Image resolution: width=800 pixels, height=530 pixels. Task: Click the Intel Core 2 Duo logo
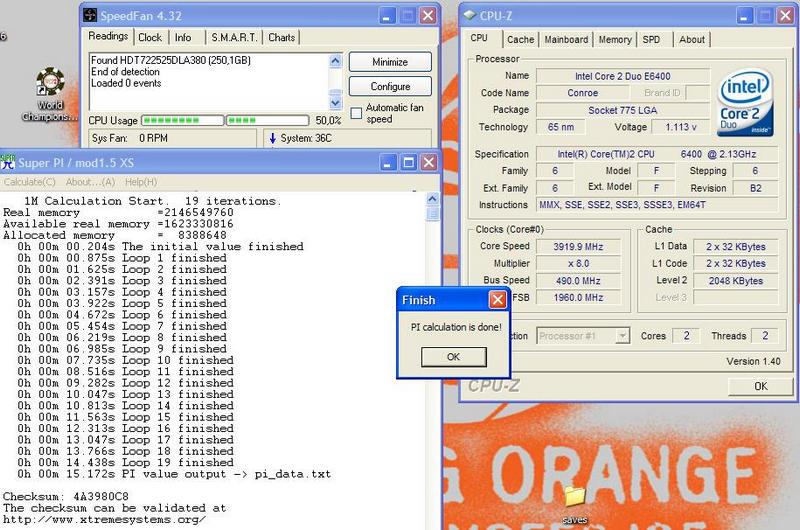tap(745, 103)
